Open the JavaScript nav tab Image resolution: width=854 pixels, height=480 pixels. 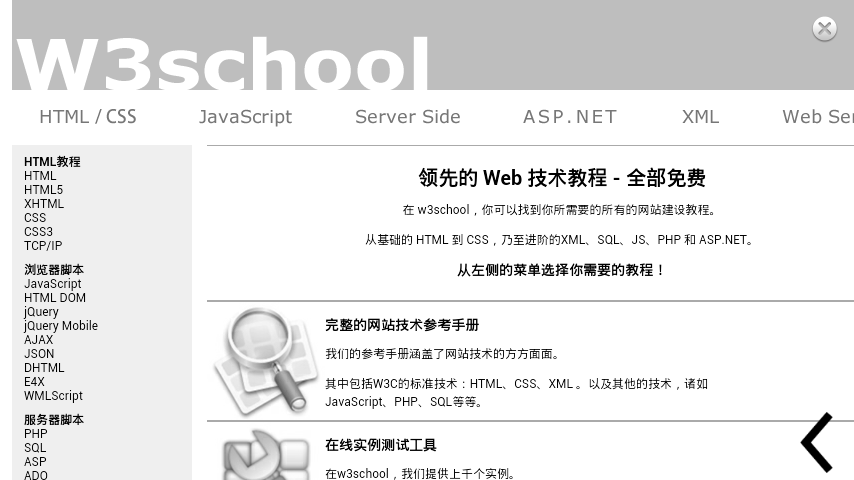coord(245,117)
